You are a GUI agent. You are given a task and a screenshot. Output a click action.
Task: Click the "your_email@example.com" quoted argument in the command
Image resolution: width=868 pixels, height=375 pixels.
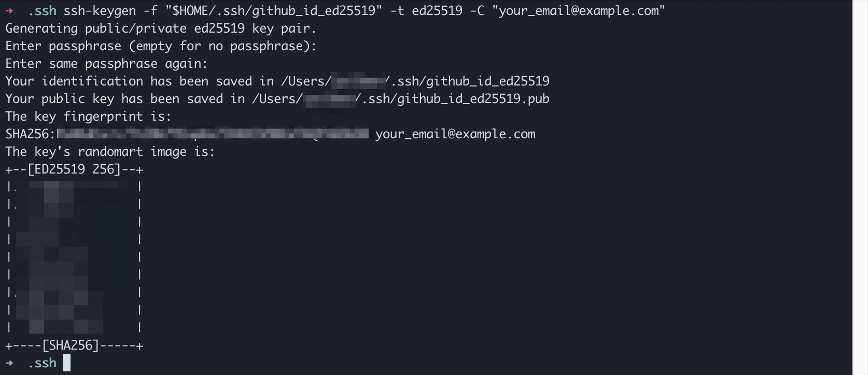click(x=578, y=11)
